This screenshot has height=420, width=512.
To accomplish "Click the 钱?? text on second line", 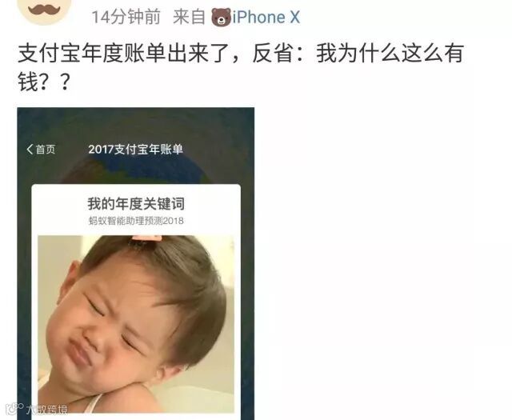I will tap(44, 82).
